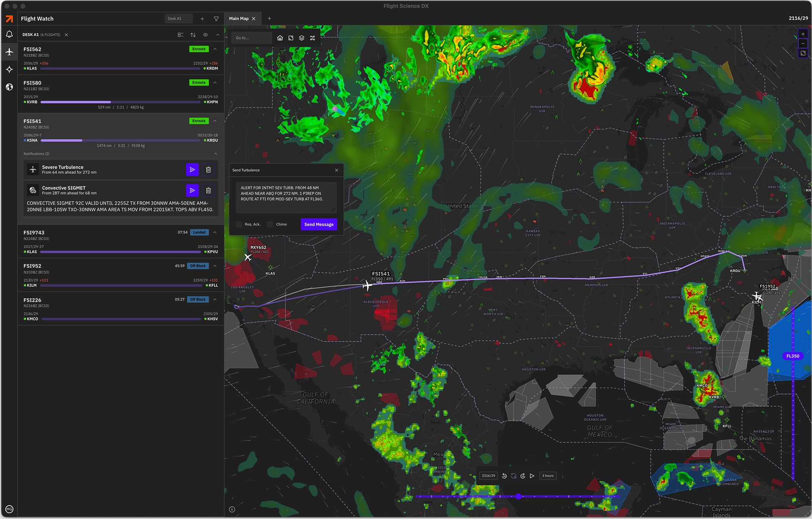The image size is (812, 519).
Task: Click the map fit-to-extent icon
Action: tap(291, 38)
